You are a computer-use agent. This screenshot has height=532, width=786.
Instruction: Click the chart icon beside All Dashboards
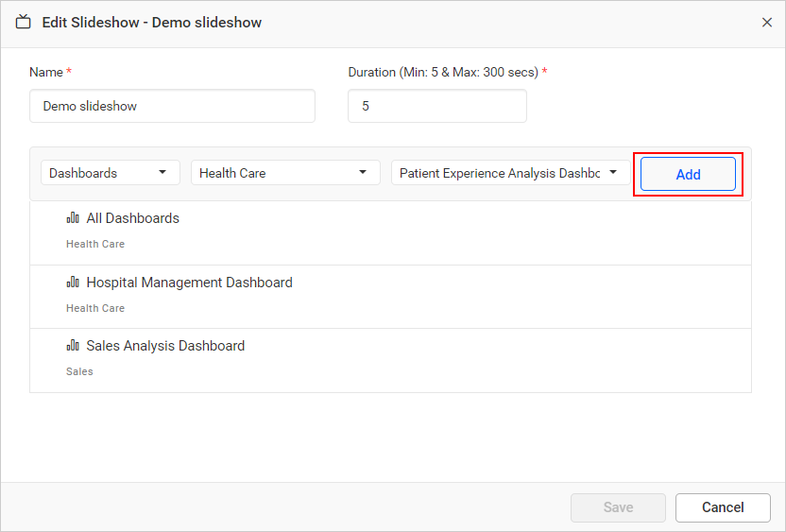pos(73,218)
